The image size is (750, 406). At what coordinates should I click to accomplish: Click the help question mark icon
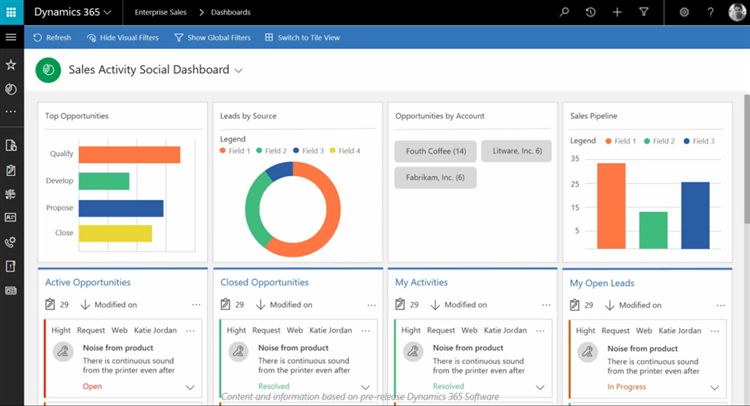tap(710, 12)
